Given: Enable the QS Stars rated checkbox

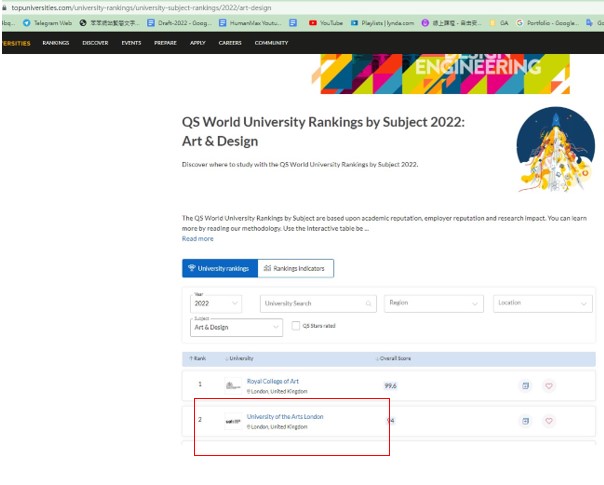Looking at the screenshot, I should click(295, 326).
